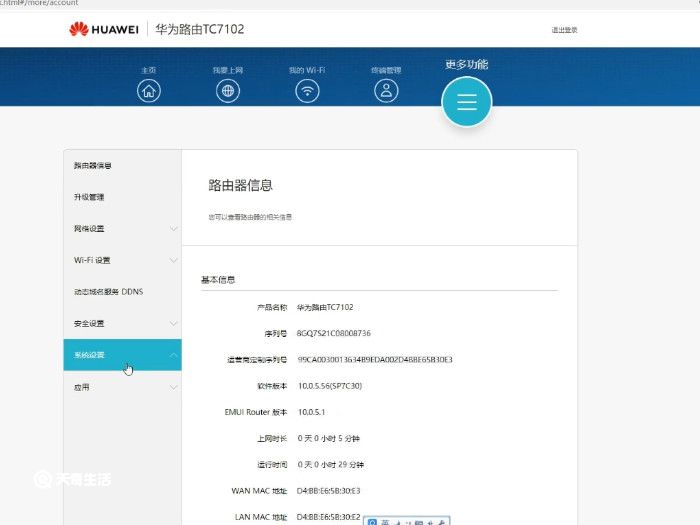The height and width of the screenshot is (525, 700).
Task: Click the Huawei logo
Action: click(x=104, y=29)
